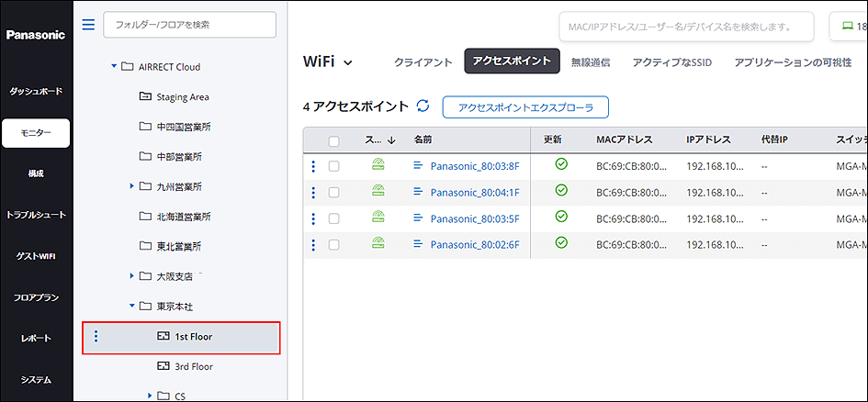The image size is (868, 402).
Task: Click the update checkmark for Panasonic_80:04:1F
Action: 561,190
